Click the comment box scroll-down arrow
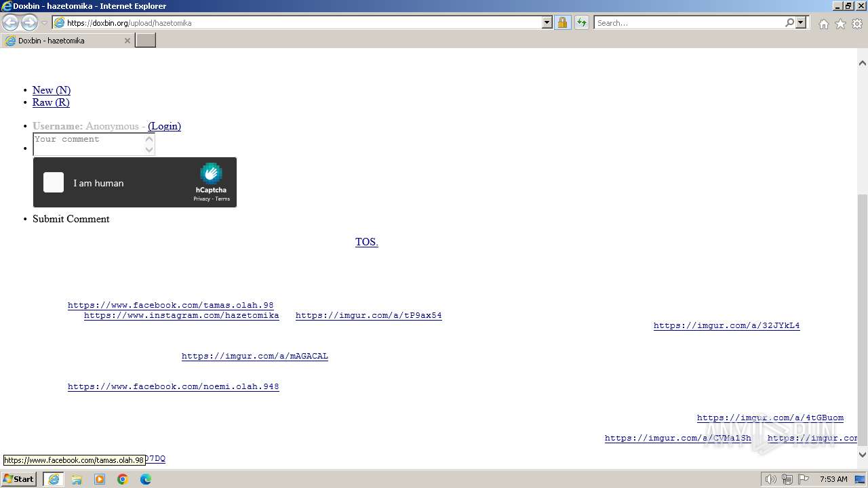 (150, 150)
